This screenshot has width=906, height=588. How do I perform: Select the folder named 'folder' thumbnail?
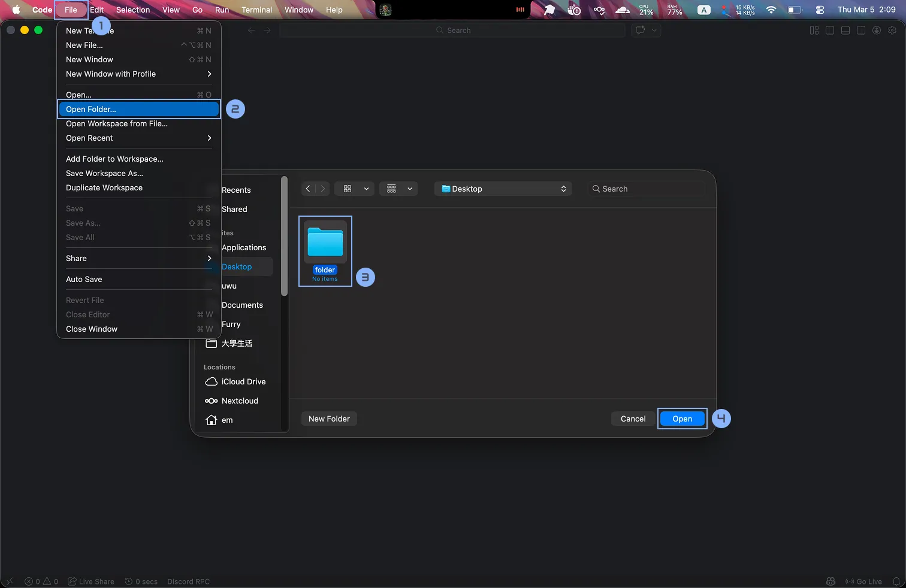[325, 250]
